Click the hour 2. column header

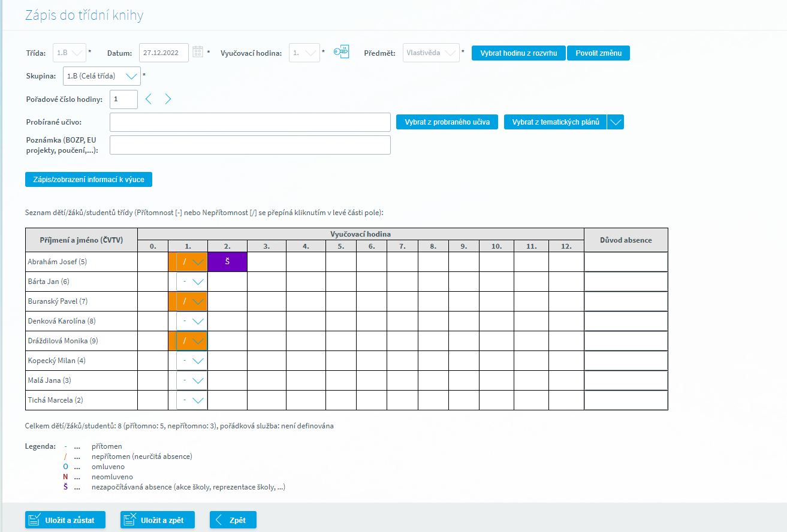click(x=227, y=246)
